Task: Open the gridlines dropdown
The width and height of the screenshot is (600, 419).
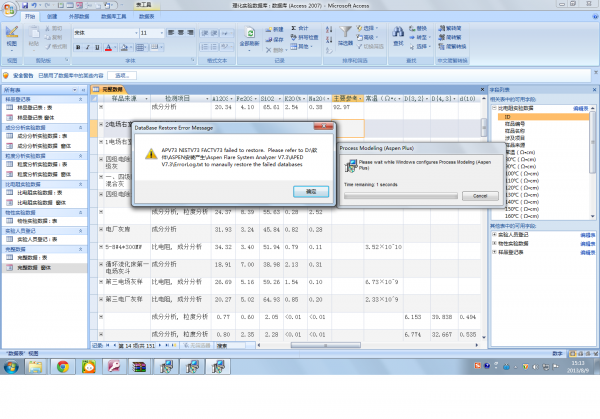Action: (x=147, y=47)
